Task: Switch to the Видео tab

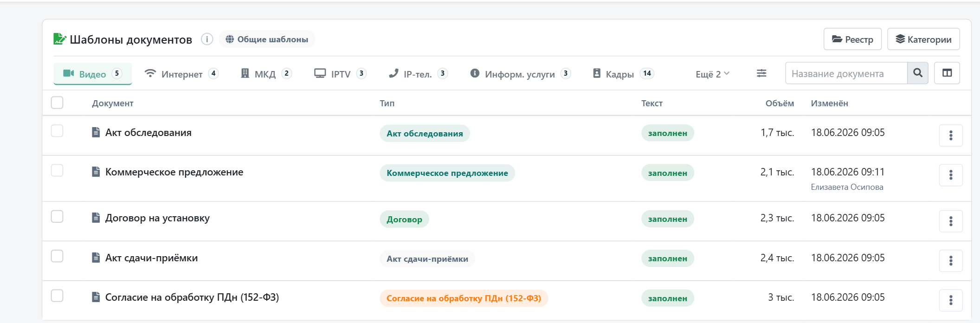Action: pos(93,74)
